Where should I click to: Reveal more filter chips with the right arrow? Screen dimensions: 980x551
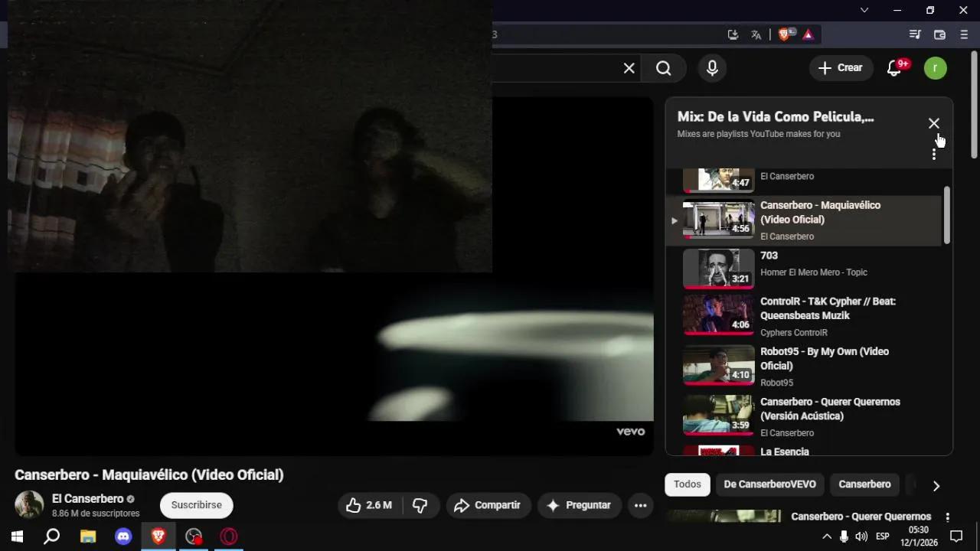[936, 485]
